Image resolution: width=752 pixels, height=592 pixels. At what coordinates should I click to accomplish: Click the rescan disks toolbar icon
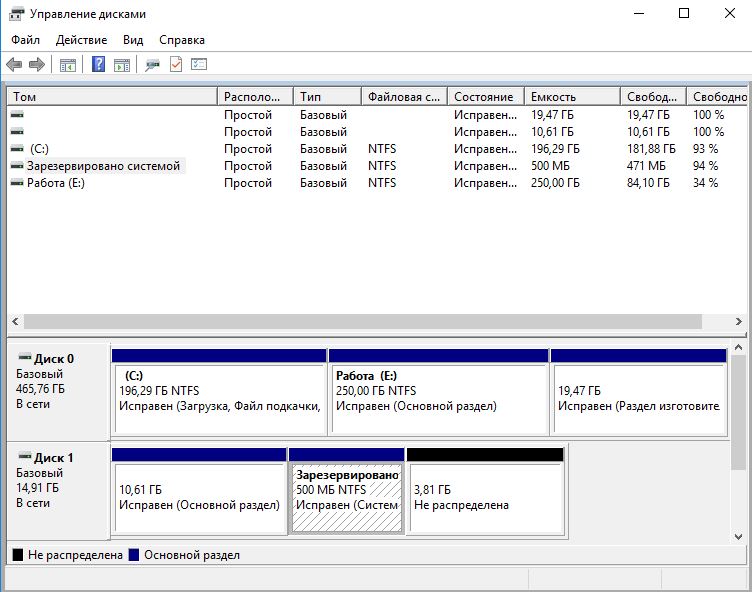tap(152, 65)
